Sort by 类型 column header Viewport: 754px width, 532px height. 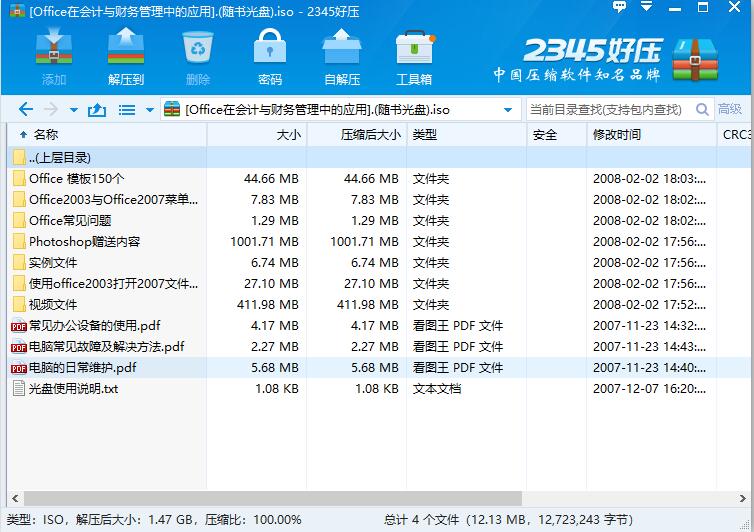(467, 135)
